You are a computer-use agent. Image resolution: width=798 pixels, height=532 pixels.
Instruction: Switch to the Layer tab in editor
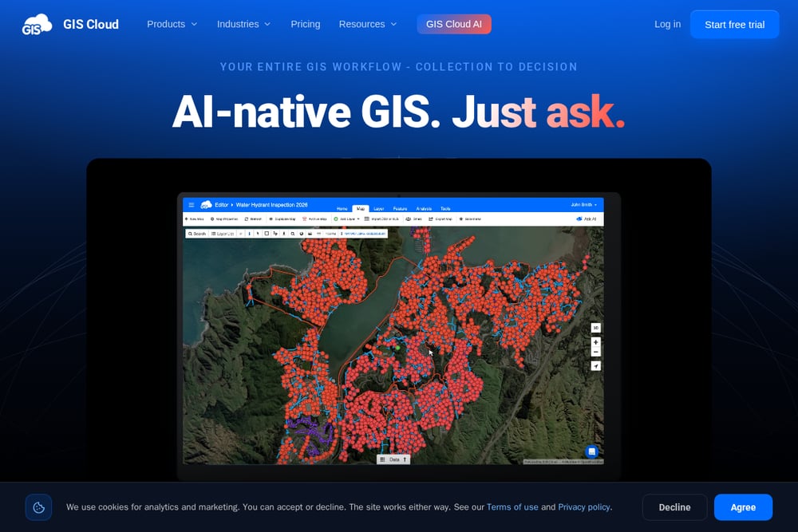point(378,208)
